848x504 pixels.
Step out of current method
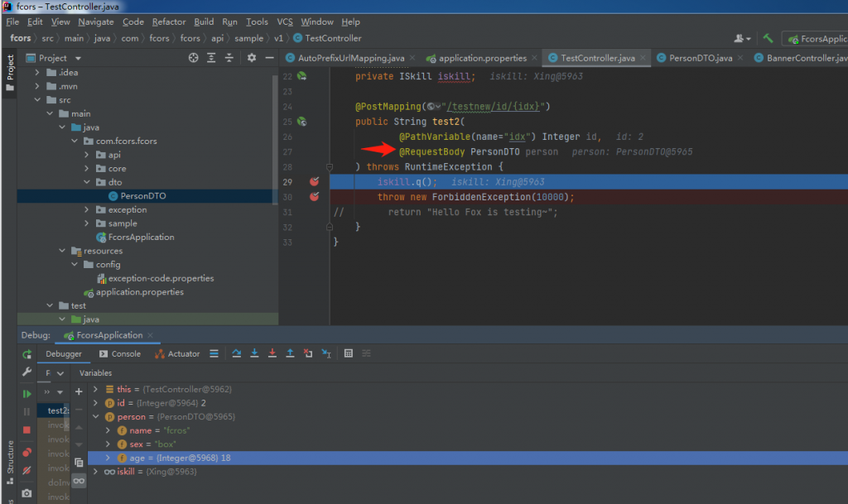[x=290, y=353]
